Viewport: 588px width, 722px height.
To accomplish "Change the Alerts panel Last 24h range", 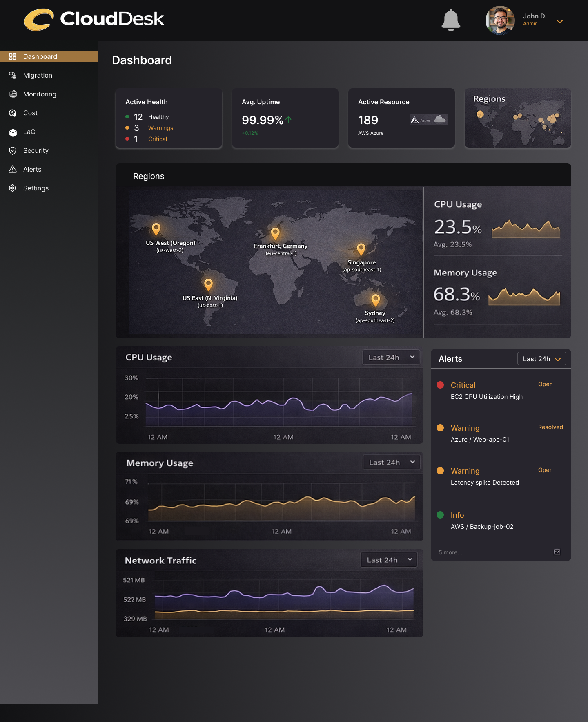I will [x=541, y=359].
